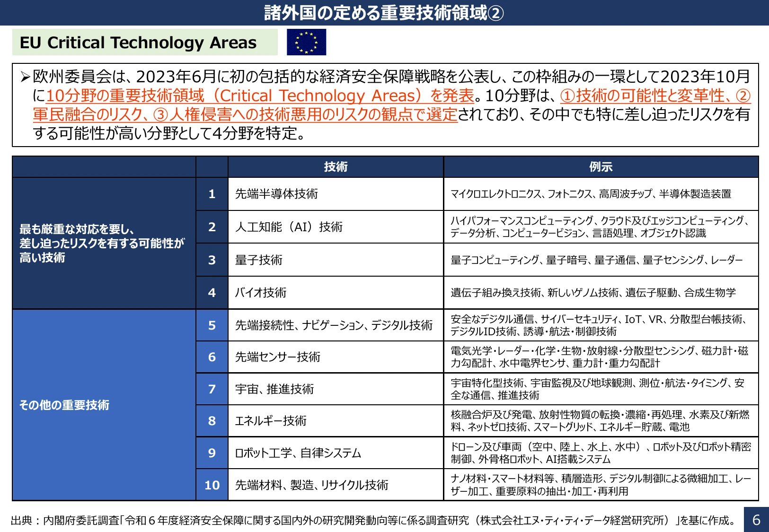This screenshot has width=769, height=532.
Task: Click row number 4 cell
Action: pyautogui.click(x=212, y=292)
